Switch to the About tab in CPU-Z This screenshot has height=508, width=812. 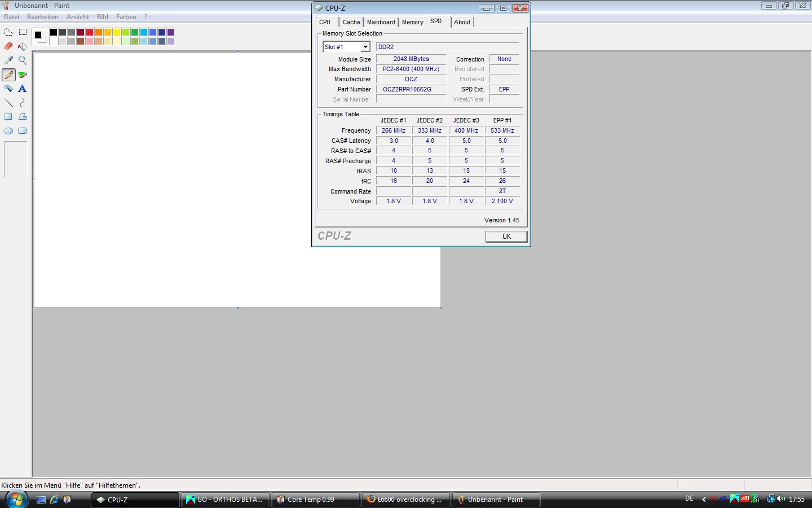(462, 22)
